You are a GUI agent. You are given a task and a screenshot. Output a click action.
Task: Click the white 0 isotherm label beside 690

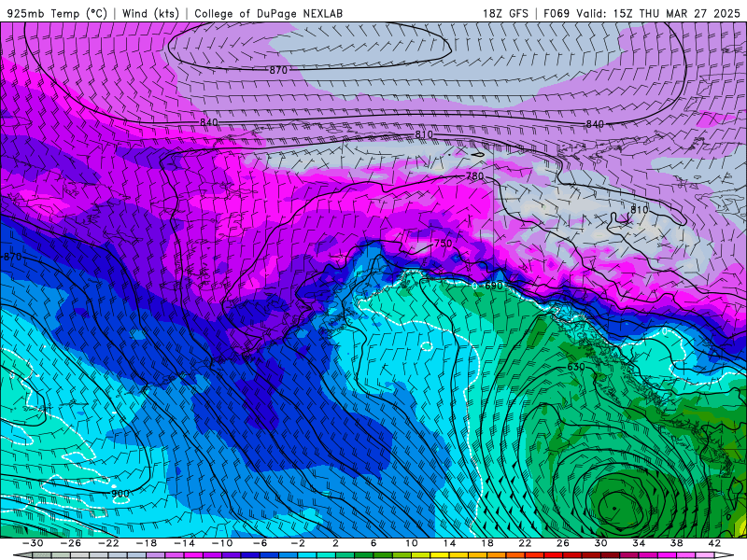tap(474, 287)
